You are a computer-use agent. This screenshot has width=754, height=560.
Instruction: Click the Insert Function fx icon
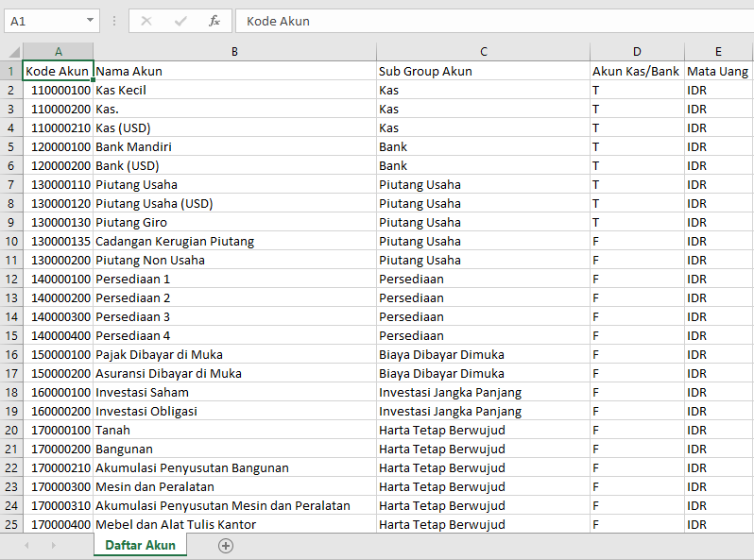coord(214,21)
